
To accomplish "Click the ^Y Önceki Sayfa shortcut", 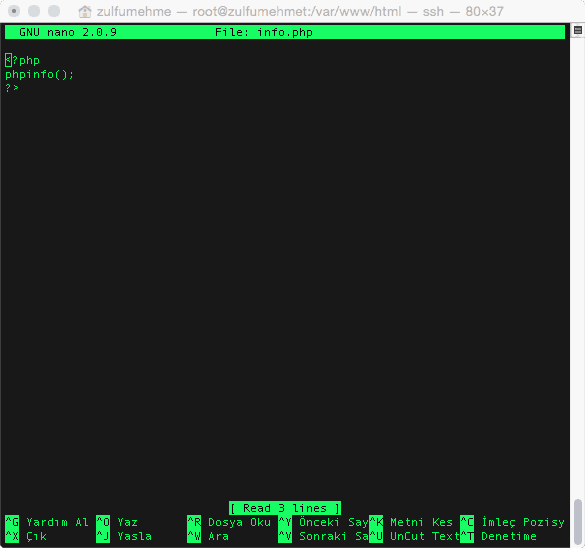I will pyautogui.click(x=323, y=522).
